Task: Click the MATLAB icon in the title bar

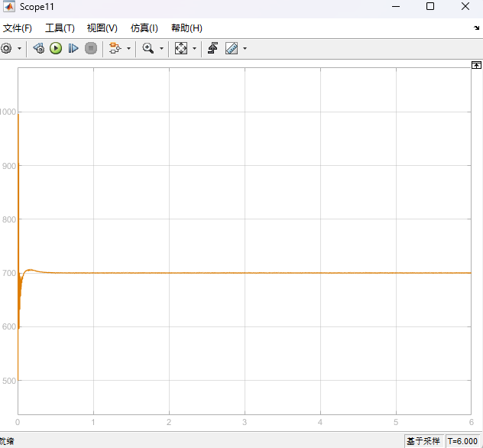Action: [x=8, y=6]
